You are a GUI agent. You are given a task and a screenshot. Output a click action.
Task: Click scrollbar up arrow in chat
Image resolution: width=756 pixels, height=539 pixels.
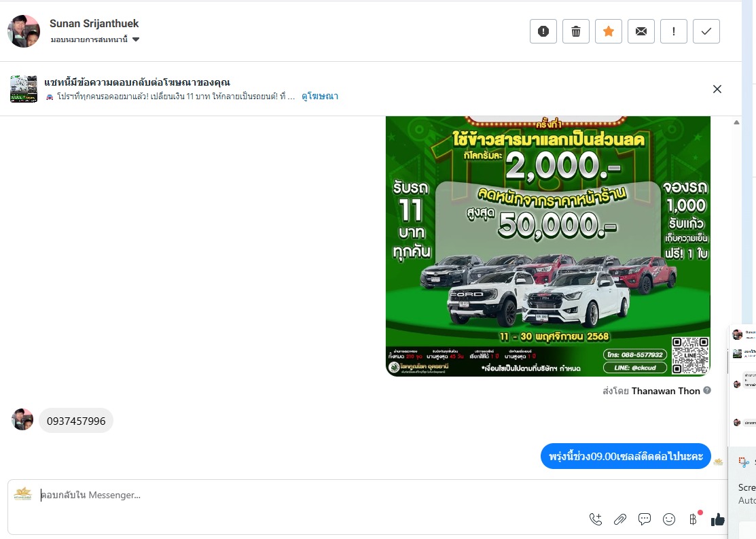pyautogui.click(x=736, y=122)
